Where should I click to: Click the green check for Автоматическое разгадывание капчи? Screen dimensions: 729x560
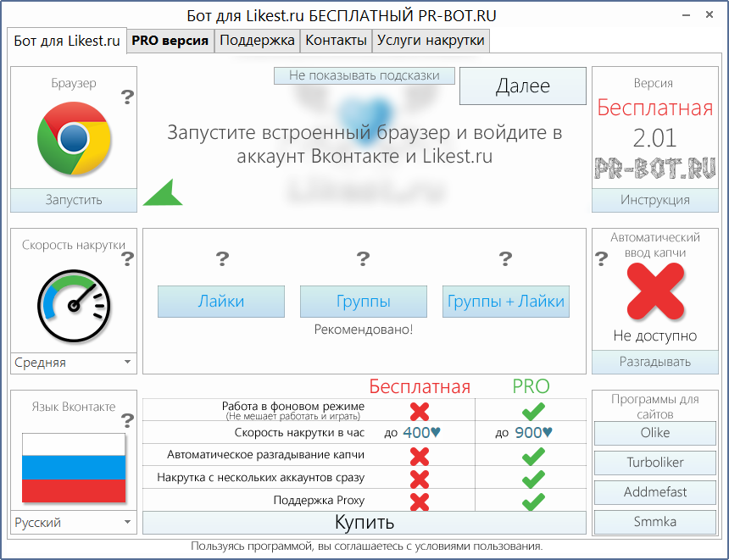click(533, 456)
